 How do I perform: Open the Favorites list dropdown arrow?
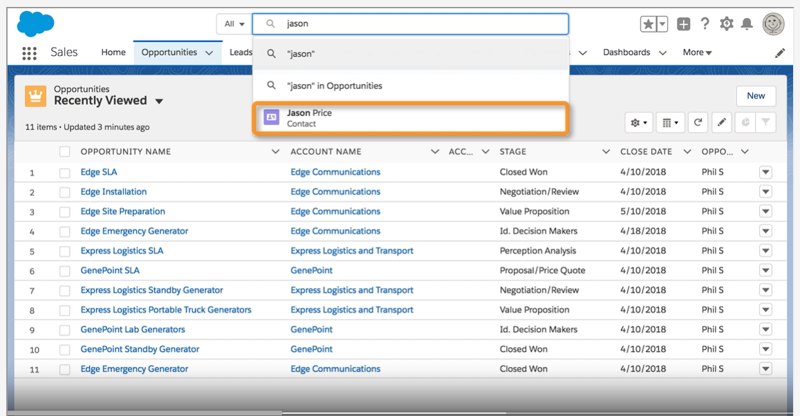pos(662,23)
